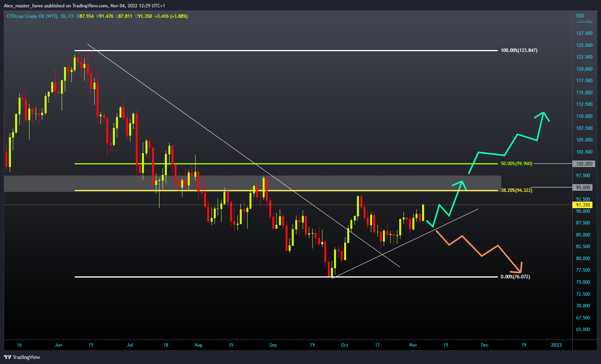Click the '2023' date label on the time axis
601x364 pixels.
556,345
